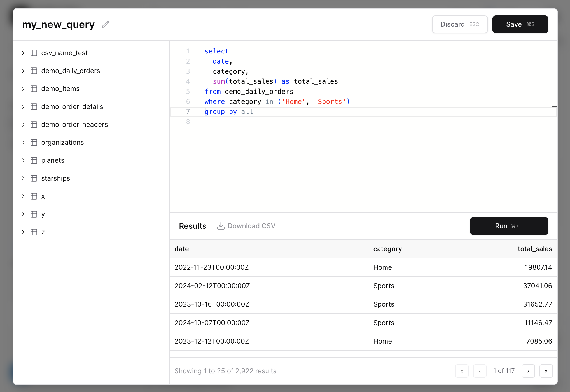Jump to first results page
The image size is (570, 392).
(x=462, y=371)
